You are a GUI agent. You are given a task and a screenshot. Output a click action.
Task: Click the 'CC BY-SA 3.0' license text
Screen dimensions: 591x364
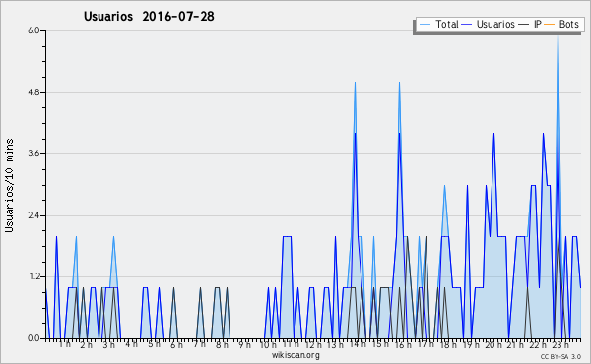560,356
